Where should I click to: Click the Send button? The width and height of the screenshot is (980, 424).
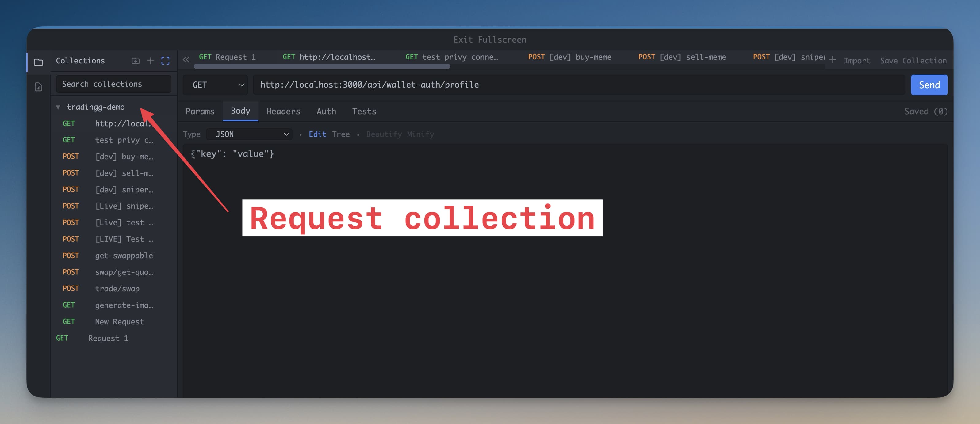coord(929,85)
